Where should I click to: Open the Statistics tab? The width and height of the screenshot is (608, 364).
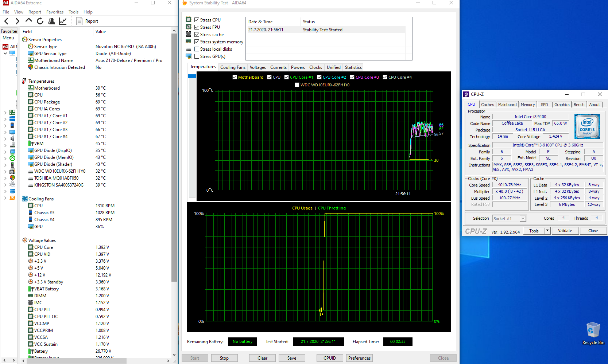coord(353,67)
